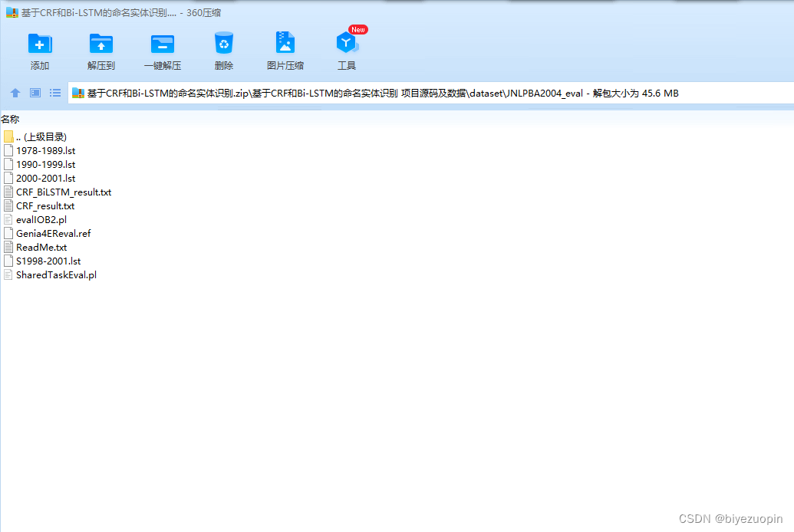
Task: Select the file evalIOB2.pl
Action: pyautogui.click(x=41, y=220)
